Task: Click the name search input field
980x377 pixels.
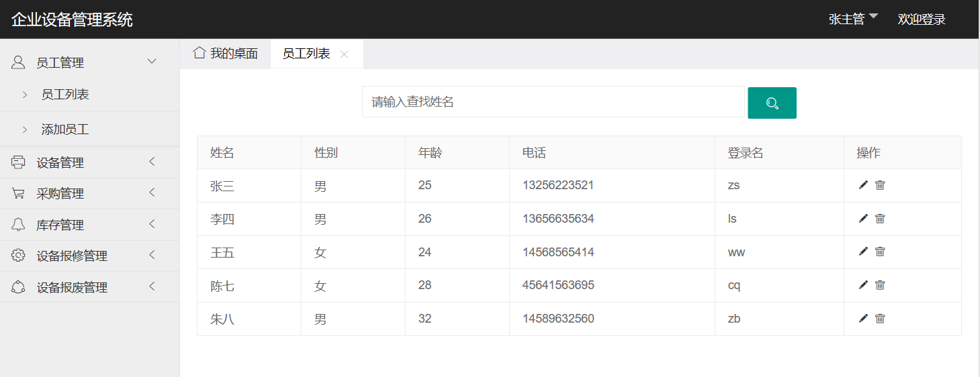Action: coord(553,102)
